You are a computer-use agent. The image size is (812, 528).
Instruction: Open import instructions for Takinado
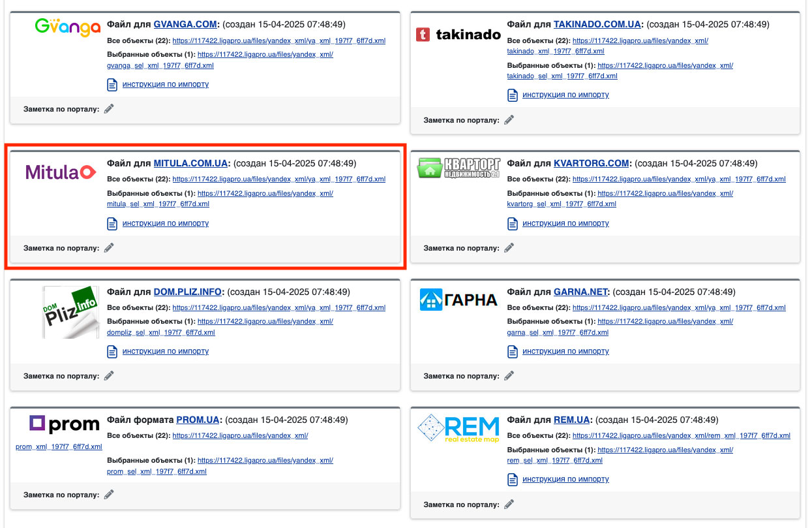[x=565, y=95]
